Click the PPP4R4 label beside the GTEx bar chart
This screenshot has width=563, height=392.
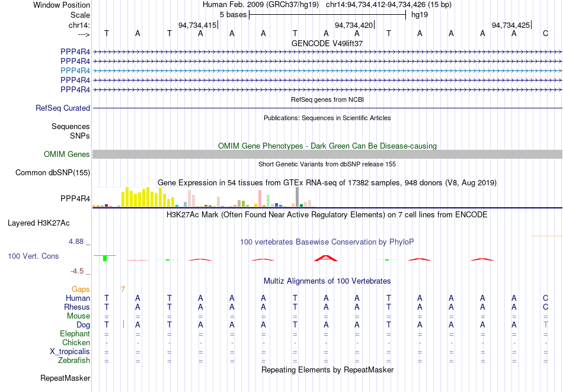75,198
